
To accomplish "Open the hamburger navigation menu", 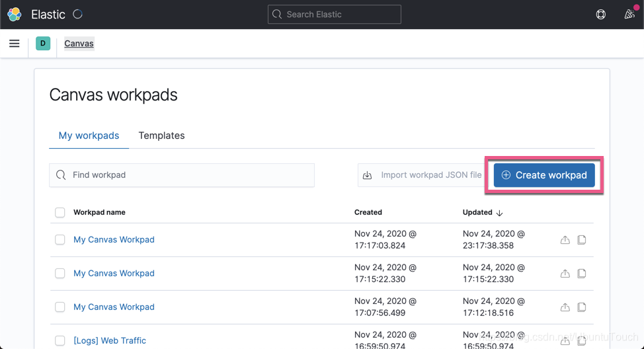I will click(x=15, y=44).
